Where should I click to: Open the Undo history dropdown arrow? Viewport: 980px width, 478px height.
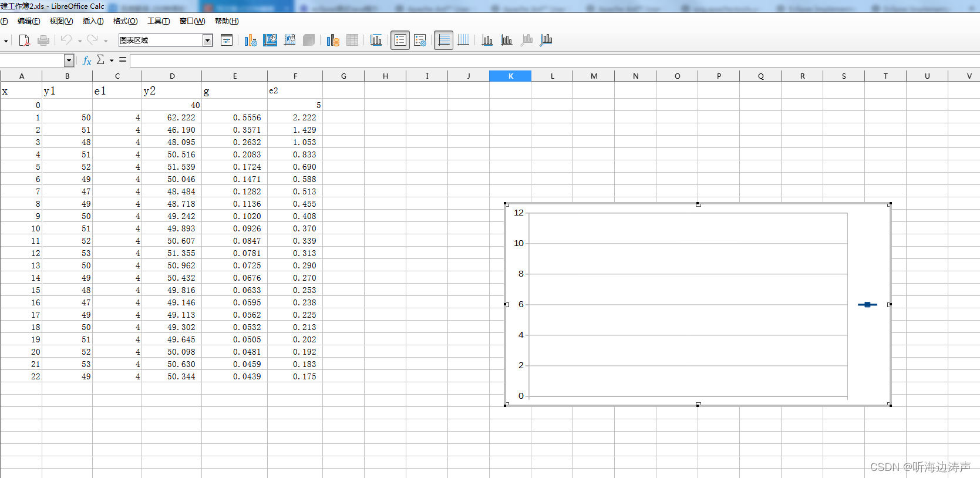click(80, 41)
